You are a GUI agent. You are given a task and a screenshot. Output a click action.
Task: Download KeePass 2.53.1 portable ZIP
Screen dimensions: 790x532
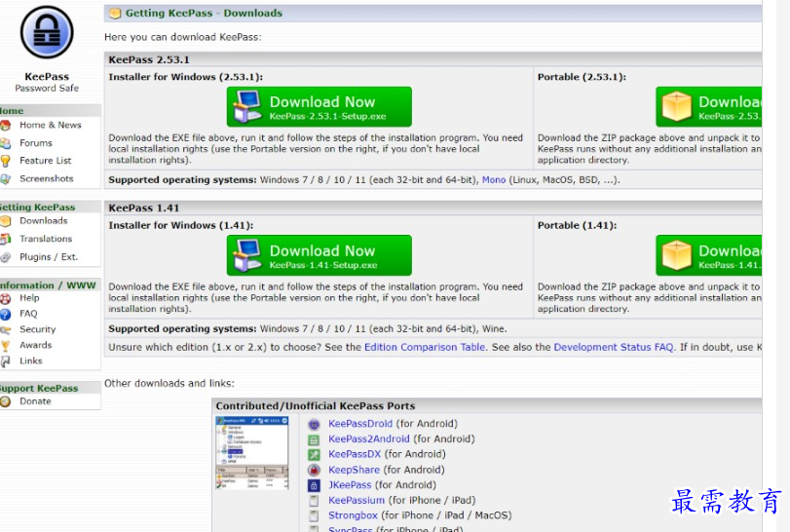pyautogui.click(x=708, y=107)
